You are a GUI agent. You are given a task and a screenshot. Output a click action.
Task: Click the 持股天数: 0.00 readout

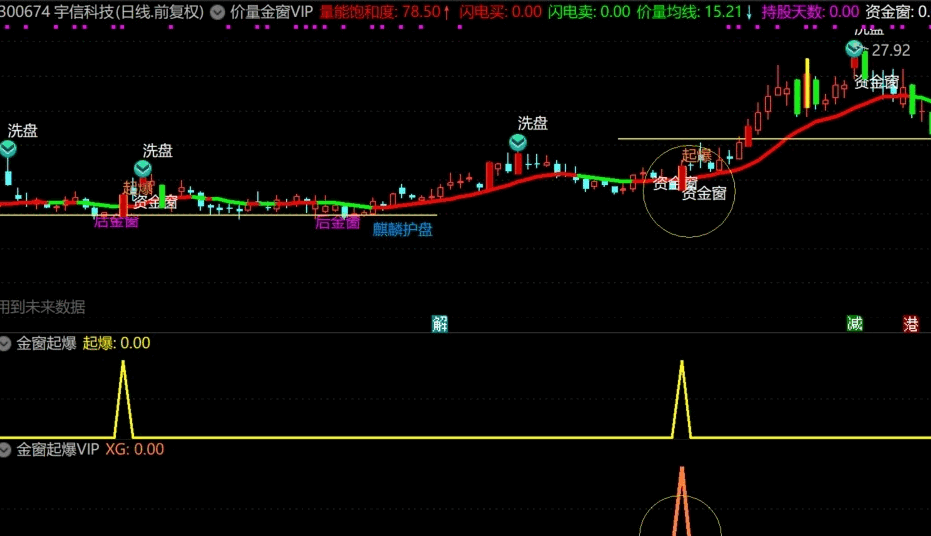coord(810,12)
